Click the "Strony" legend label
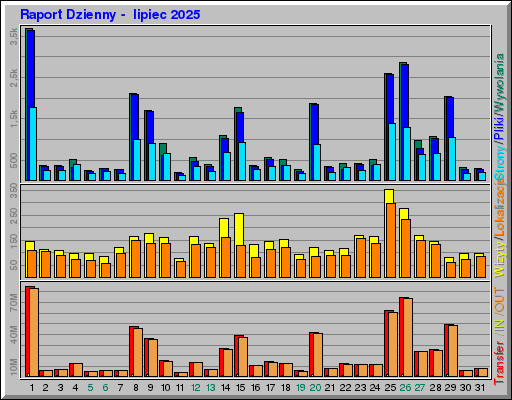512x400 pixels. click(499, 163)
